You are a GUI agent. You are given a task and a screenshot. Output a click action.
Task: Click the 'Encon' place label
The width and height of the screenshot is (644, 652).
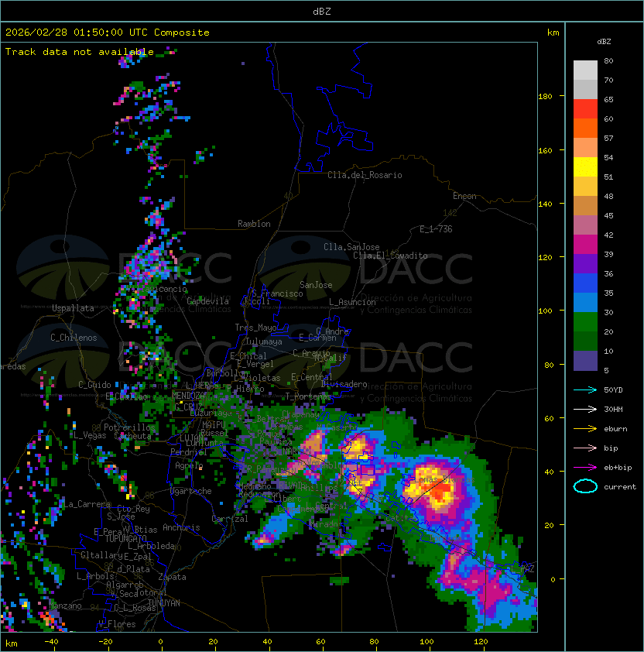[x=464, y=196]
